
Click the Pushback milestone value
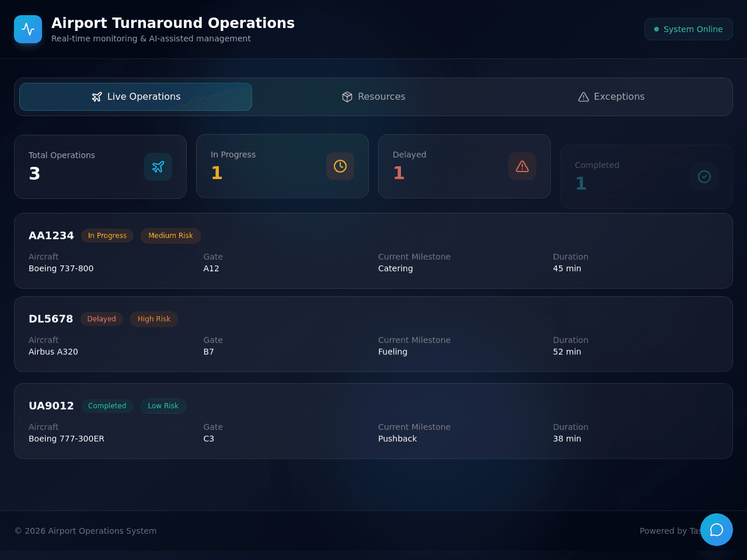pyautogui.click(x=397, y=439)
